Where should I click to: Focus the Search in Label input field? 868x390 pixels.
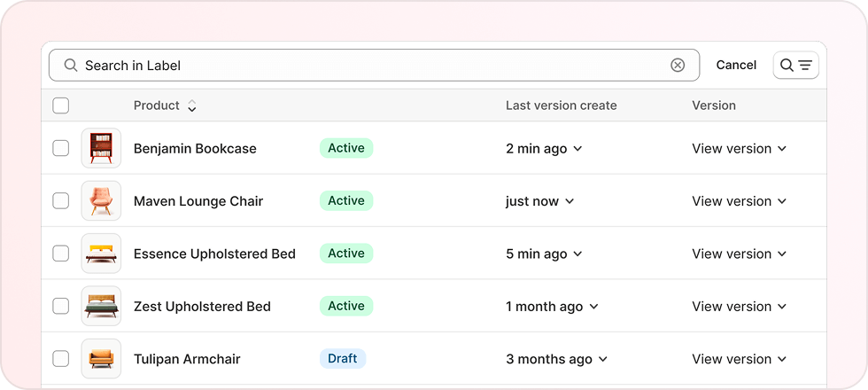372,65
